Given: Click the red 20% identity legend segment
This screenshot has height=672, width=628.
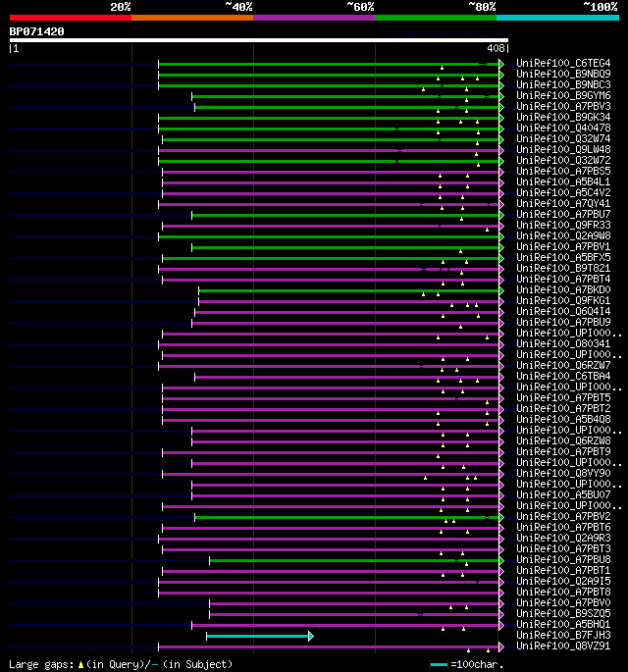Looking at the screenshot, I should coord(71,18).
